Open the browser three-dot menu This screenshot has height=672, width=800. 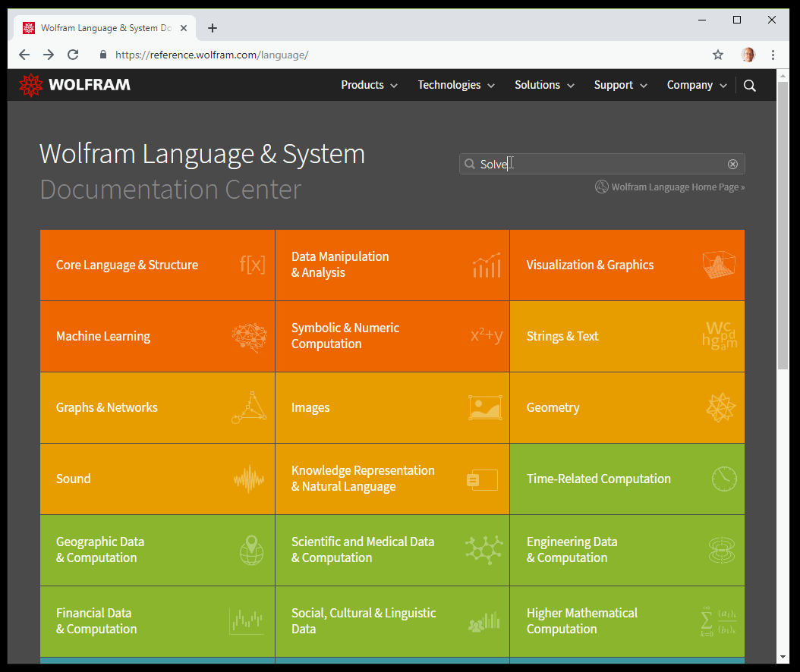pyautogui.click(x=773, y=55)
